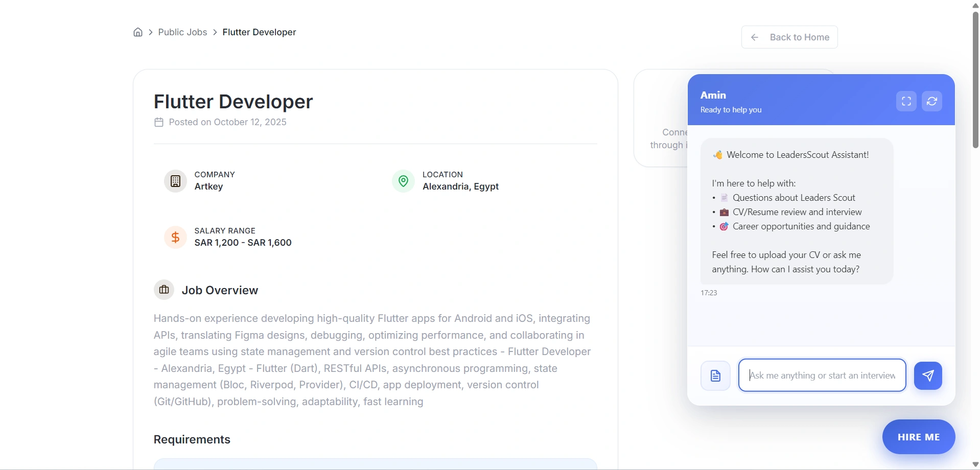980x470 pixels.
Task: Click location 'Alexandria, Egypt'
Action: 460,186
